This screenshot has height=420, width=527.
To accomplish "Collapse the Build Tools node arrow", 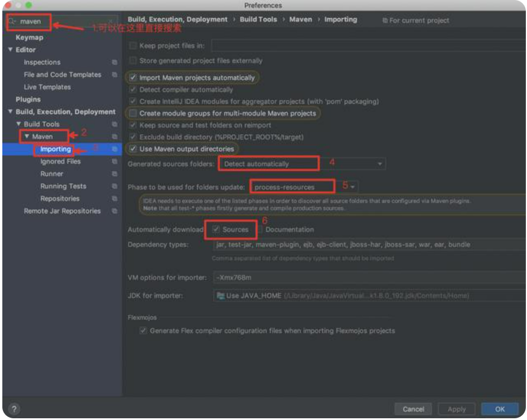I will [19, 124].
